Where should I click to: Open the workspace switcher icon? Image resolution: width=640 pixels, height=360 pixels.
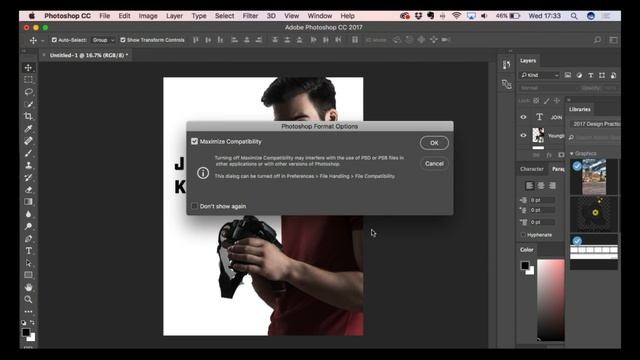(613, 40)
